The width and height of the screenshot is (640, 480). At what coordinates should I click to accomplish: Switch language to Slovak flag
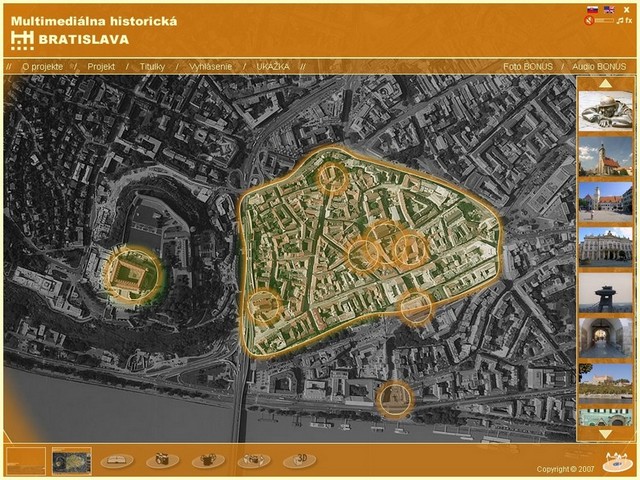coord(592,10)
